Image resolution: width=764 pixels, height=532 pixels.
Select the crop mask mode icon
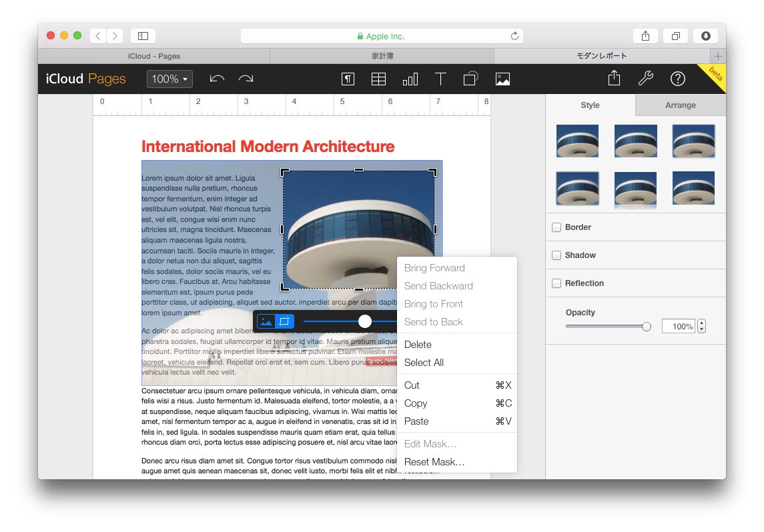[x=284, y=321]
